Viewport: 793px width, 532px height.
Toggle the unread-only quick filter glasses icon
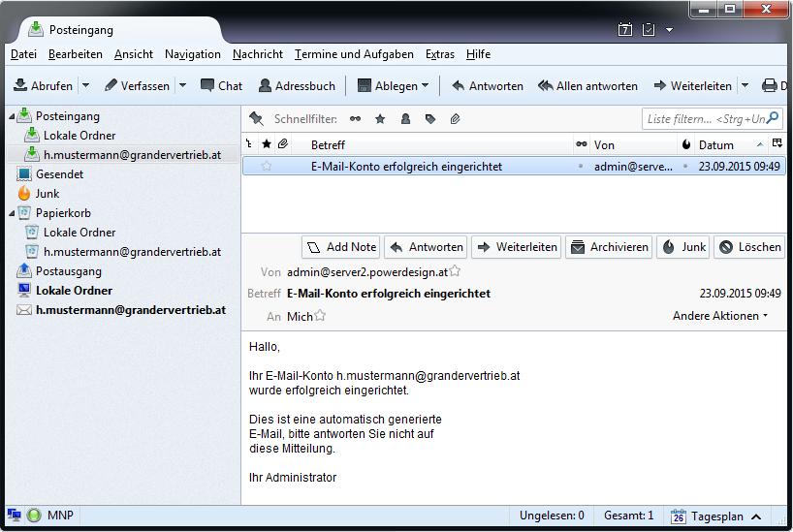click(356, 119)
